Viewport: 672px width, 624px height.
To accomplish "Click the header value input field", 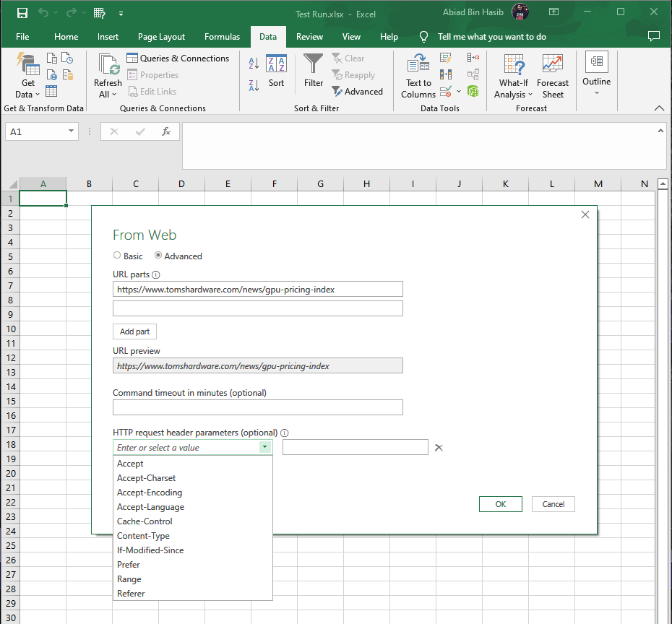I will (356, 447).
